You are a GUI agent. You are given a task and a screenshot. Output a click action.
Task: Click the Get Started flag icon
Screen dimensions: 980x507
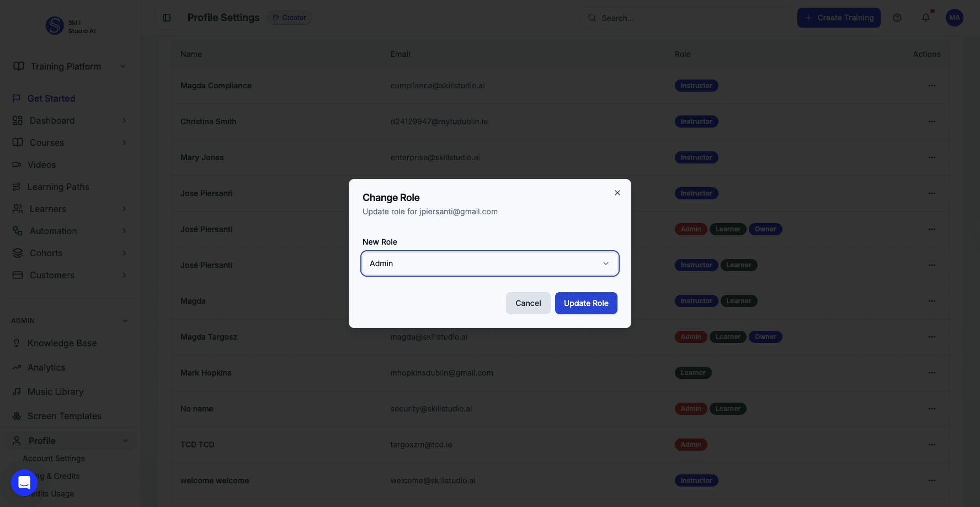(16, 98)
